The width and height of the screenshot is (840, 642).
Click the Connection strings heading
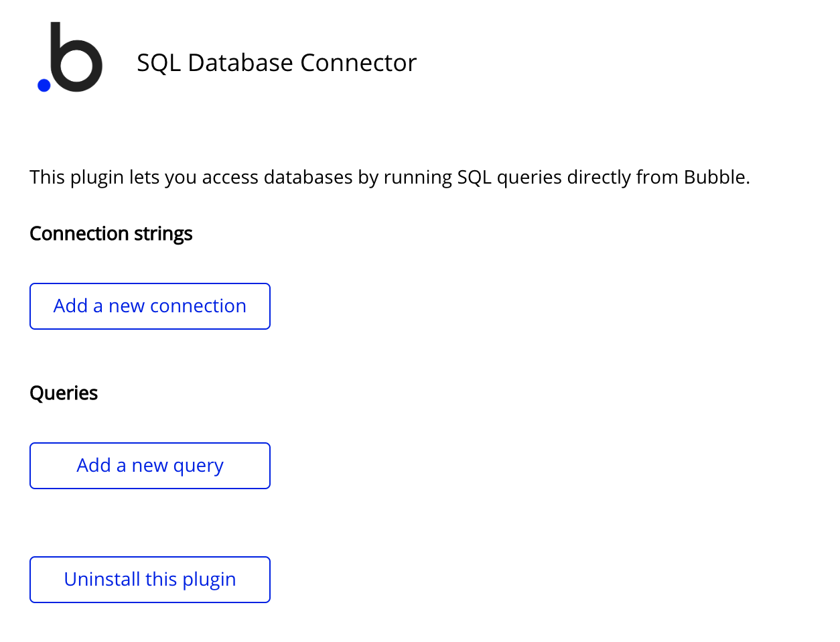pos(111,233)
